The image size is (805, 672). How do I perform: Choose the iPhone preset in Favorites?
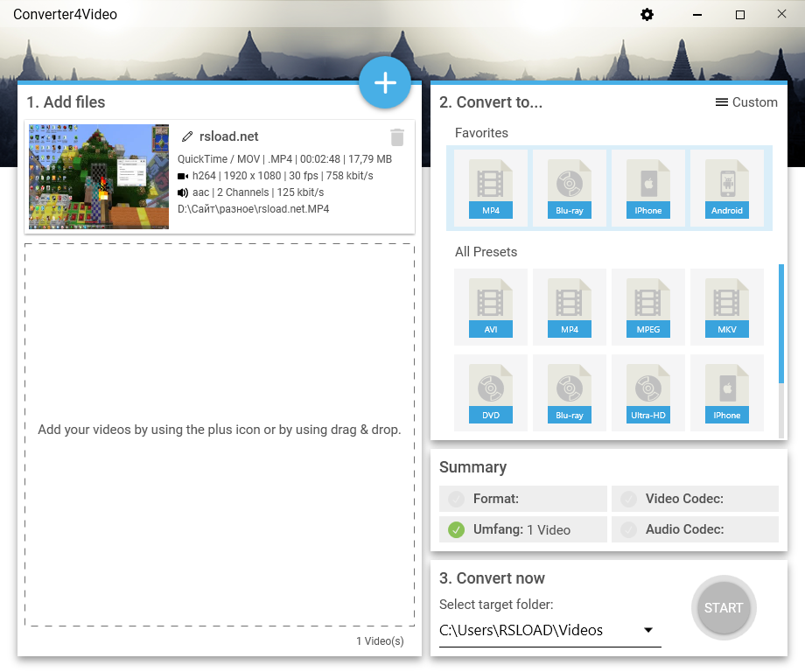coord(647,187)
